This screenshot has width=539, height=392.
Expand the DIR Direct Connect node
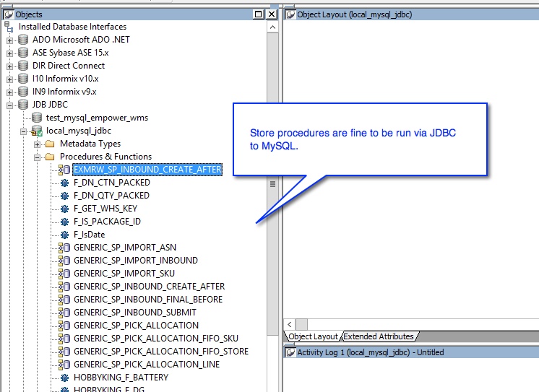[x=10, y=66]
